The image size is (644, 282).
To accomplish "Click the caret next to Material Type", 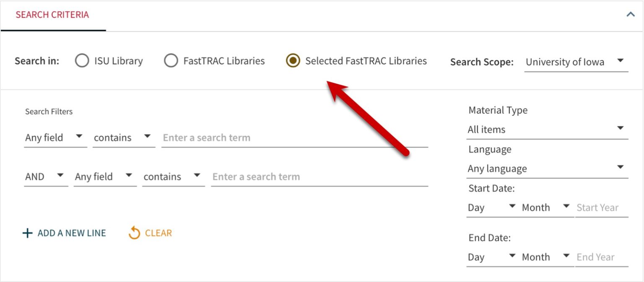I will tap(621, 128).
